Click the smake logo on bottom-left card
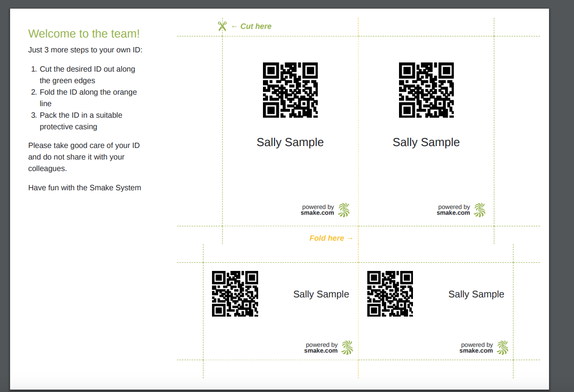Screen dimensions: 574x392 point(347,348)
